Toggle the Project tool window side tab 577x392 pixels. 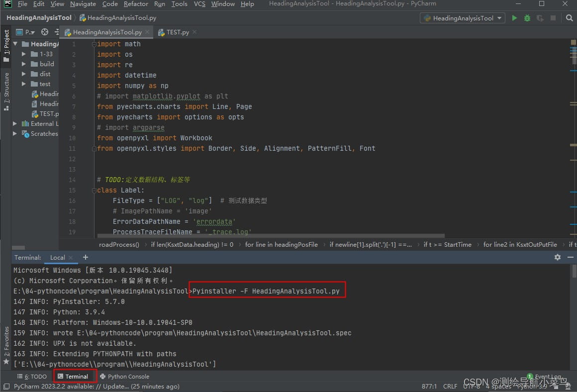pos(6,46)
